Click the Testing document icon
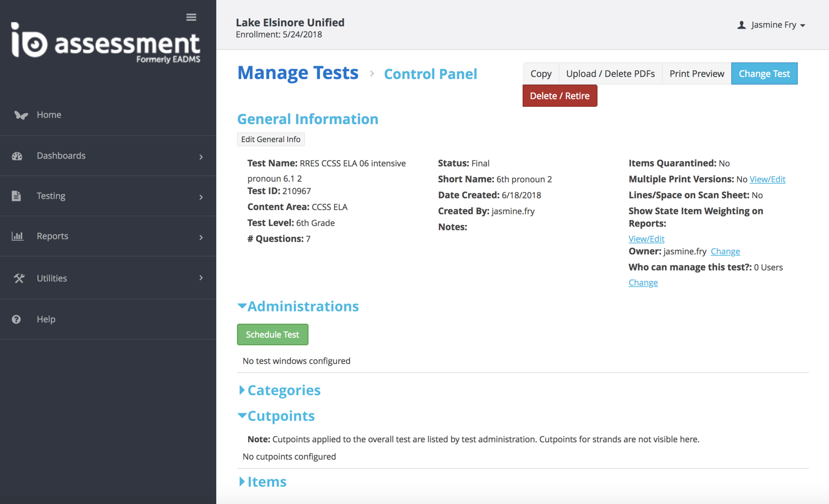Image resolution: width=829 pixels, height=504 pixels. click(16, 196)
